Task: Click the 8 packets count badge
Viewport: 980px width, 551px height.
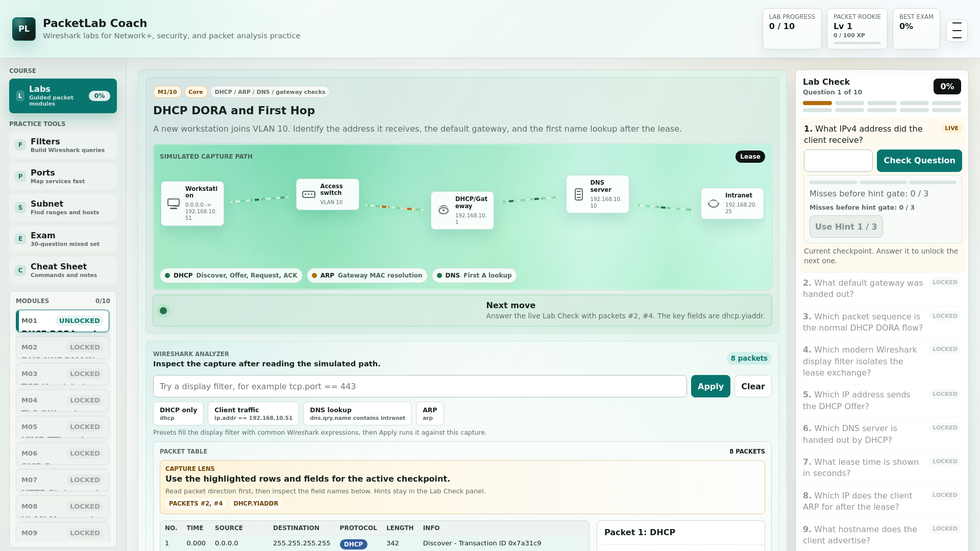Action: pos(749,358)
